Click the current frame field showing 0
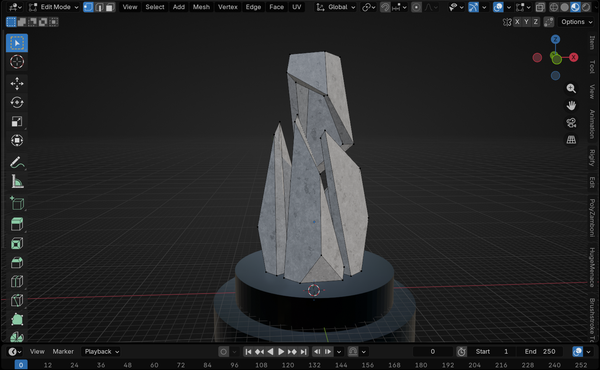Image resolution: width=600 pixels, height=370 pixels. [x=432, y=351]
